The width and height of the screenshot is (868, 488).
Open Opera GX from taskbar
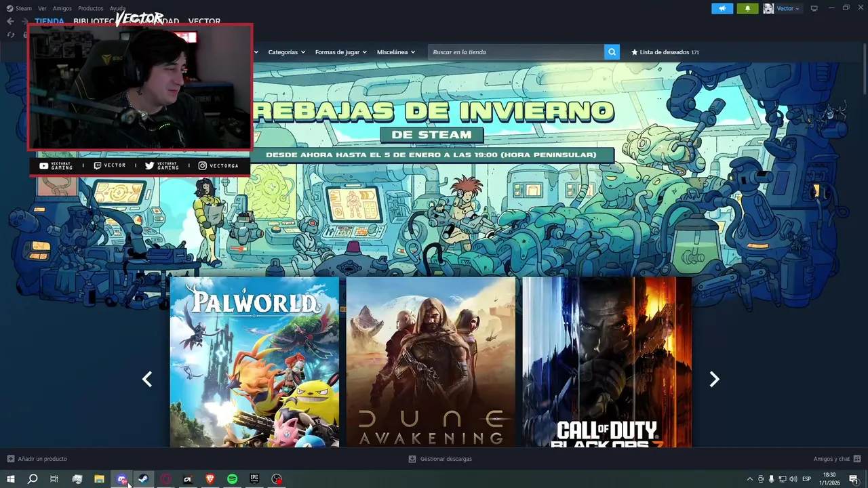[x=165, y=479]
